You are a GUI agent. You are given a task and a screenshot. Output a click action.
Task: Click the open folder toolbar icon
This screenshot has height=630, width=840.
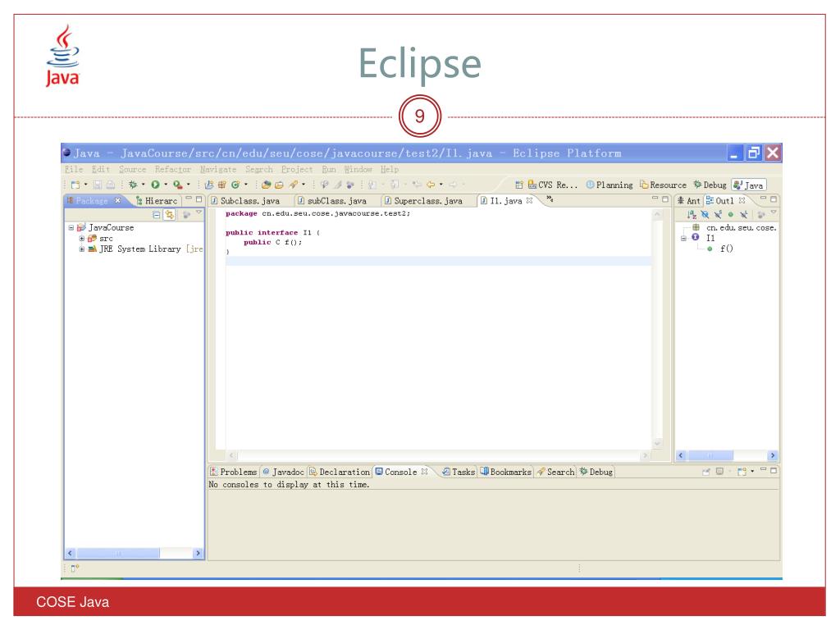[x=279, y=185]
